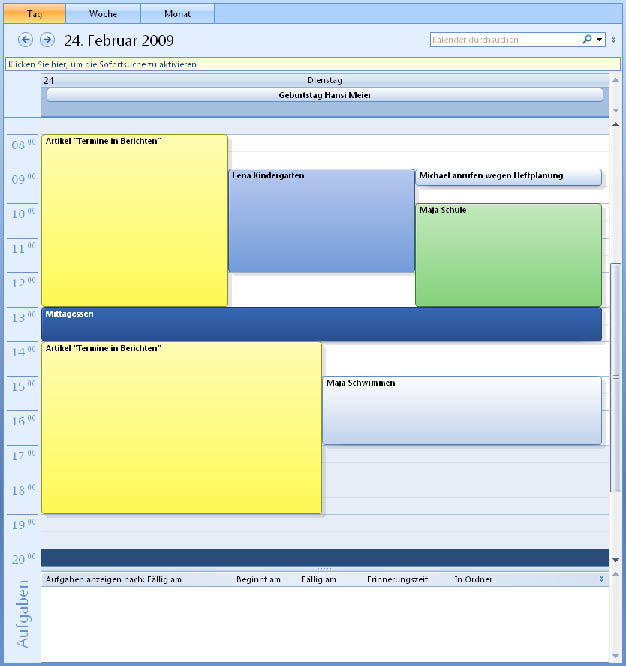Go to the previous day arrow
This screenshot has width=626, height=666.
[26, 40]
